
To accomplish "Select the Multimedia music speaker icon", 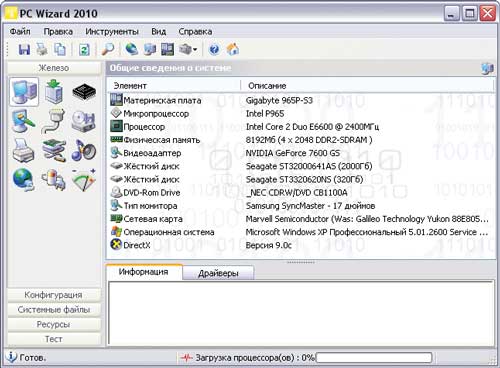I will [84, 150].
